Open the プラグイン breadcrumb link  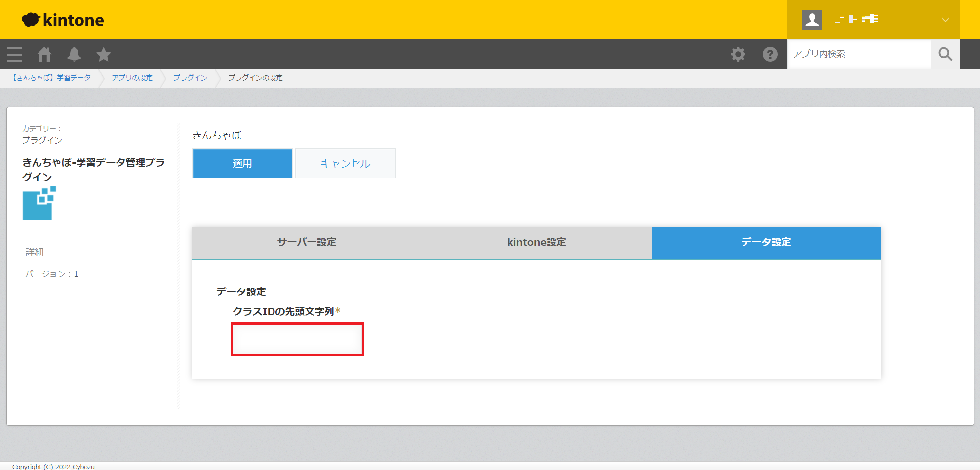click(190, 78)
